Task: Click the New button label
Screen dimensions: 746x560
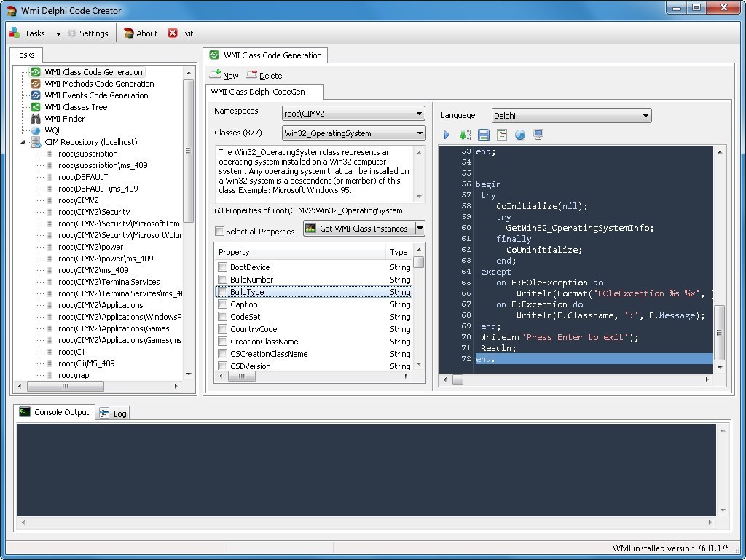Action: [x=231, y=76]
